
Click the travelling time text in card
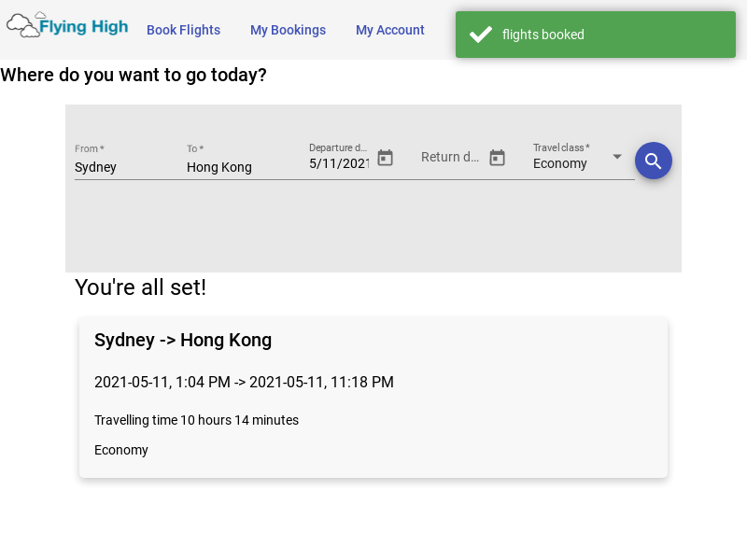[196, 420]
